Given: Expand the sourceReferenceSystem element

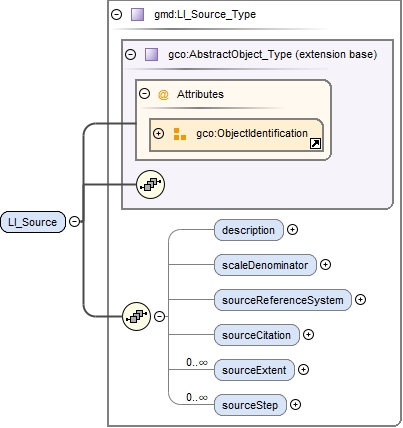Looking at the screenshot, I should (x=360, y=300).
